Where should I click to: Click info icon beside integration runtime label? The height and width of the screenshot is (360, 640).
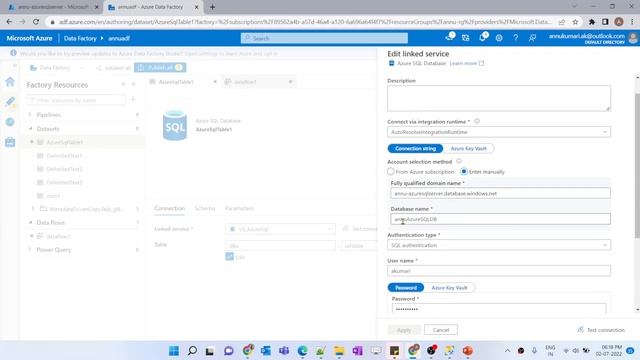(477, 121)
